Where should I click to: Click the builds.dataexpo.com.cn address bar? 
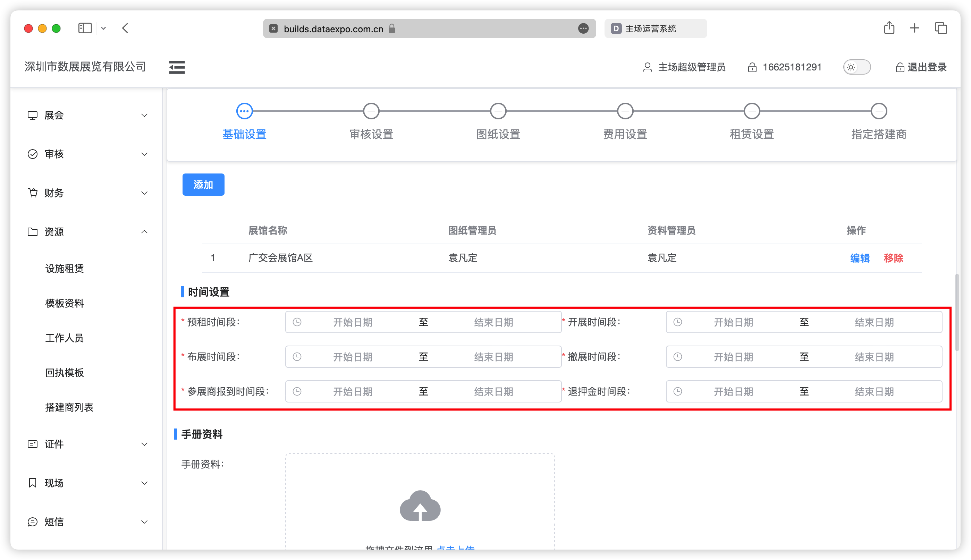click(x=429, y=28)
